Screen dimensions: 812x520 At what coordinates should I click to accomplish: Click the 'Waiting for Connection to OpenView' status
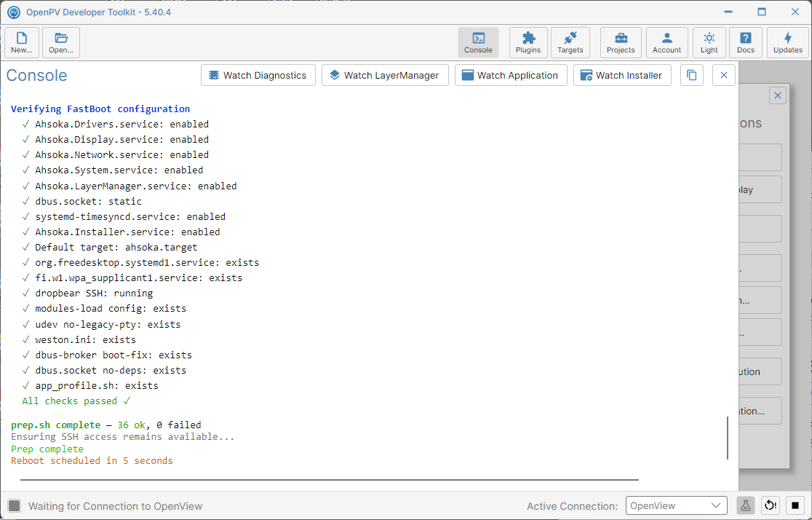coord(116,506)
